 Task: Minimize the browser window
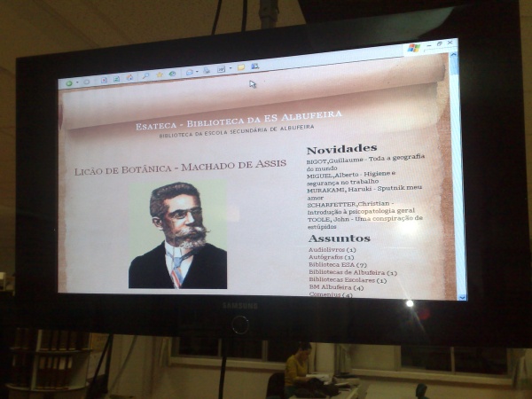click(429, 45)
